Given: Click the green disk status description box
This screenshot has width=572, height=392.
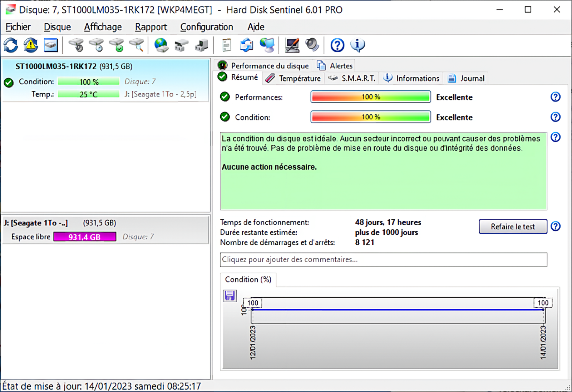Looking at the screenshot, I should pos(383,171).
